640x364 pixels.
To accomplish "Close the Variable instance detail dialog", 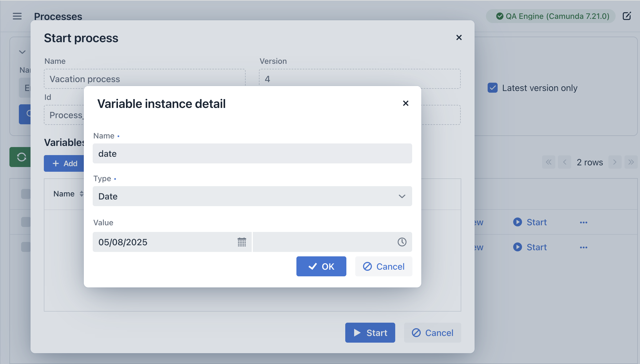I will [406, 103].
